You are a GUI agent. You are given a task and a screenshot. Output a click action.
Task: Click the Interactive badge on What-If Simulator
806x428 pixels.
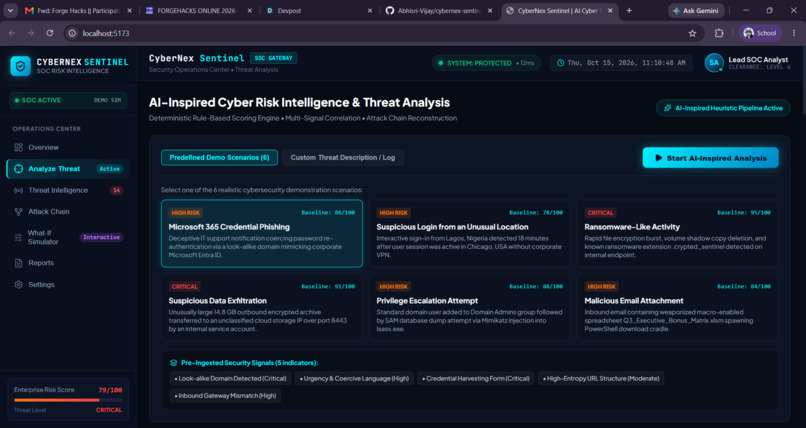coord(101,237)
